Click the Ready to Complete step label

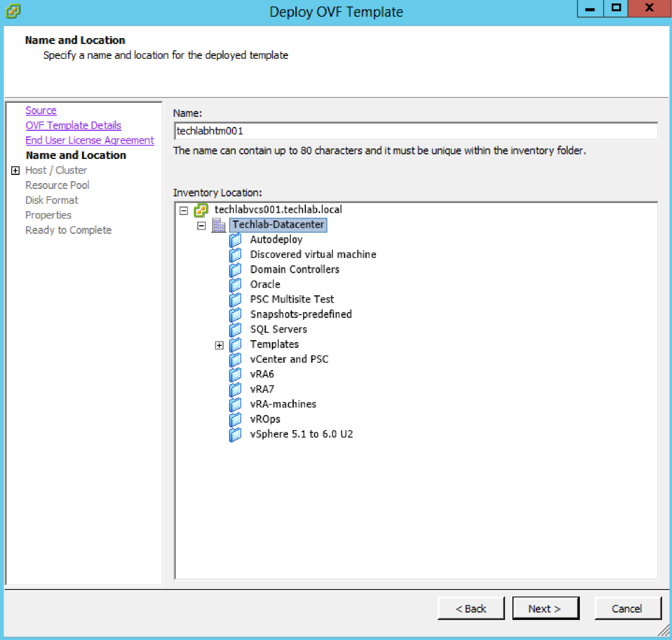coord(69,230)
